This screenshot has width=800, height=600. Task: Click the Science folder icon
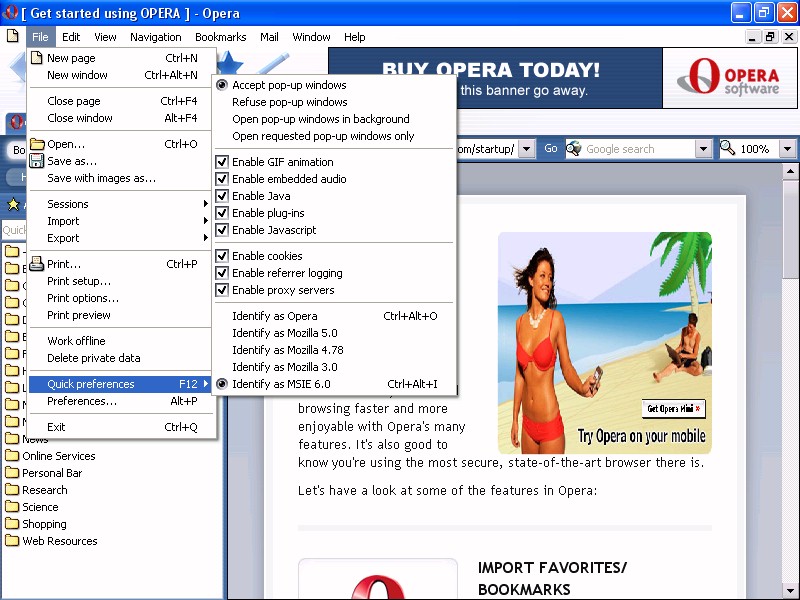(x=12, y=507)
